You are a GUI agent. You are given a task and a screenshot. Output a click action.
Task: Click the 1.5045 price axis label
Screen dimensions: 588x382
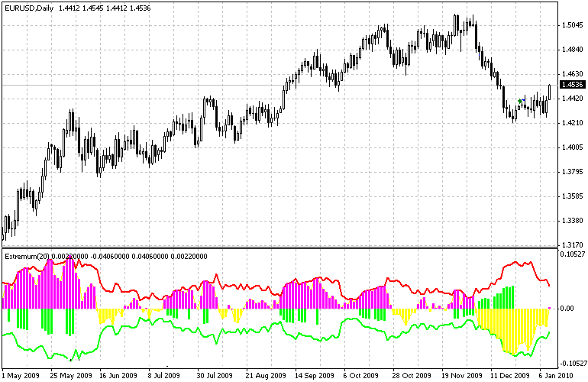[572, 25]
